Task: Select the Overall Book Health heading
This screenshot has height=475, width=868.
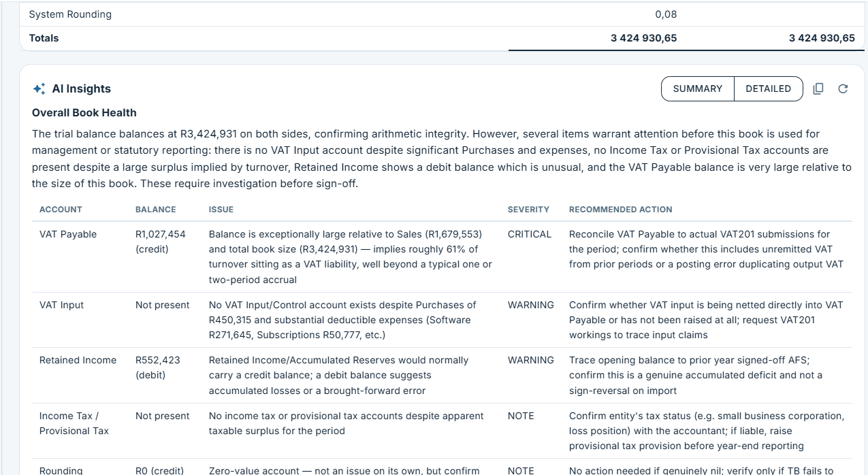Action: coord(84,113)
